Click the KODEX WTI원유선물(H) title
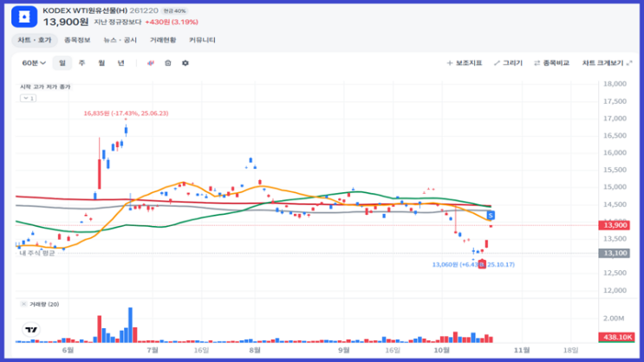The height and width of the screenshot is (362, 644). (x=85, y=10)
